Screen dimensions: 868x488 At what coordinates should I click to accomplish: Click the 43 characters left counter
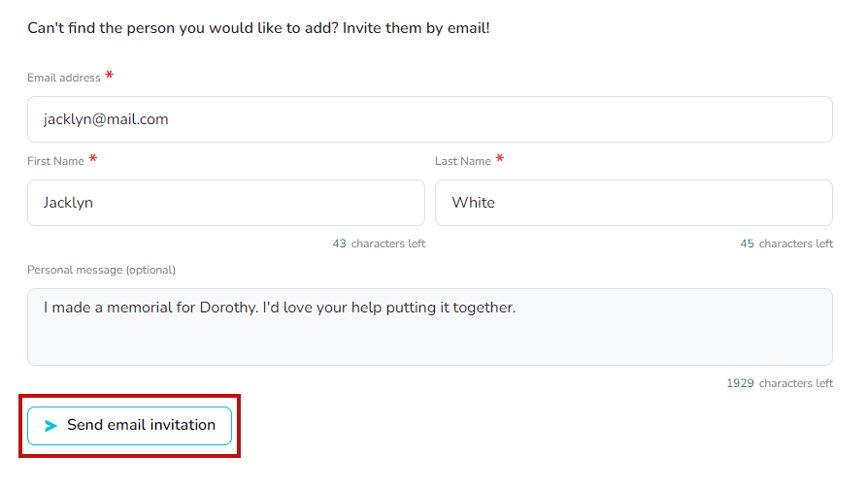click(x=379, y=244)
